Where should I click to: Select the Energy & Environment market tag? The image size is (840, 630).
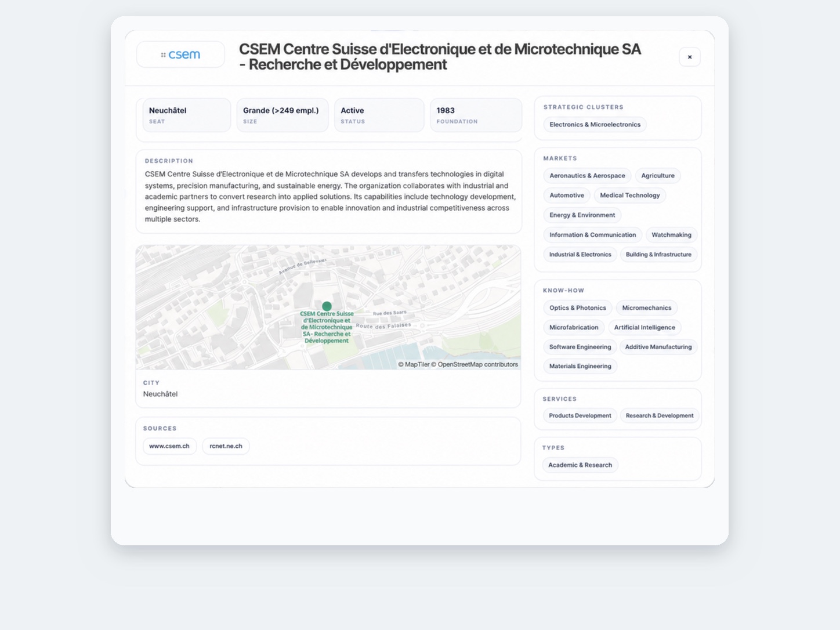pyautogui.click(x=582, y=215)
